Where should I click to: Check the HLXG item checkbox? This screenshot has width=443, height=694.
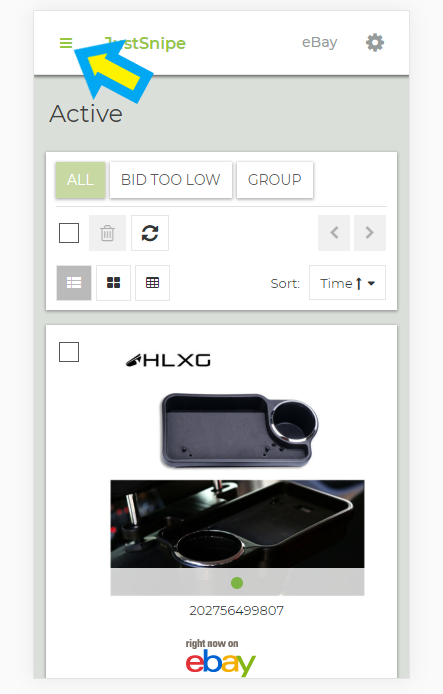[x=69, y=352]
